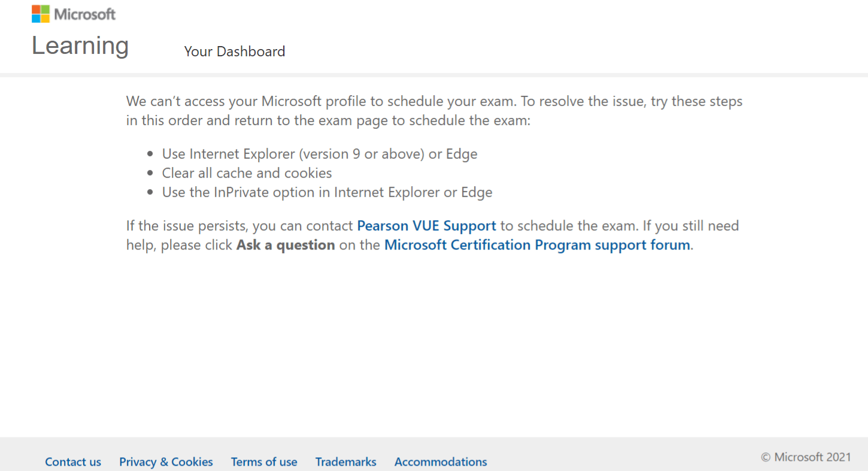Select the Clear all cache and cookies bullet
Viewport: 868px width, 471px height.
pos(247,173)
